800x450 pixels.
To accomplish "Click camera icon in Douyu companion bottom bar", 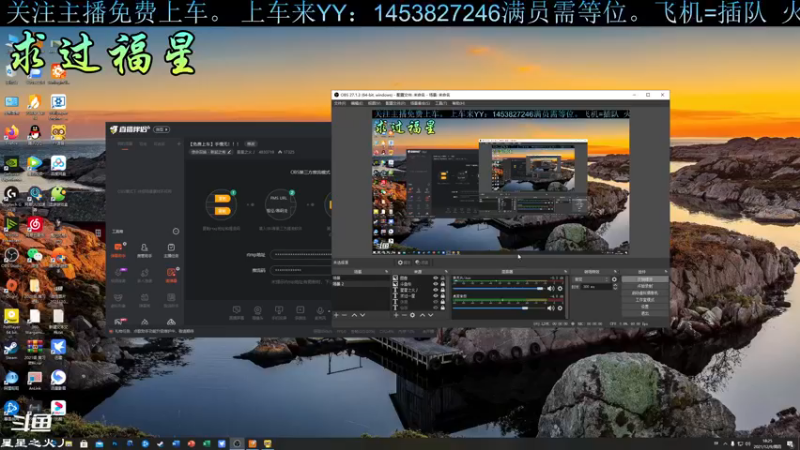I will 258,312.
